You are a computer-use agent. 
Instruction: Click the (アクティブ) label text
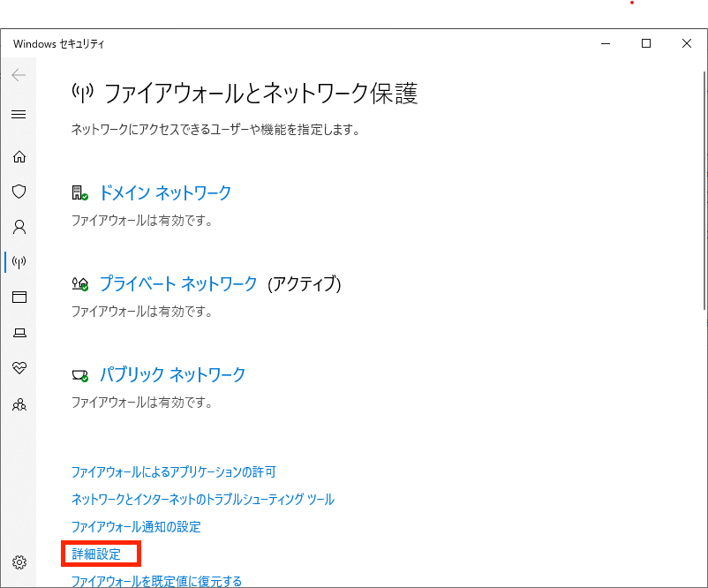coord(305,283)
